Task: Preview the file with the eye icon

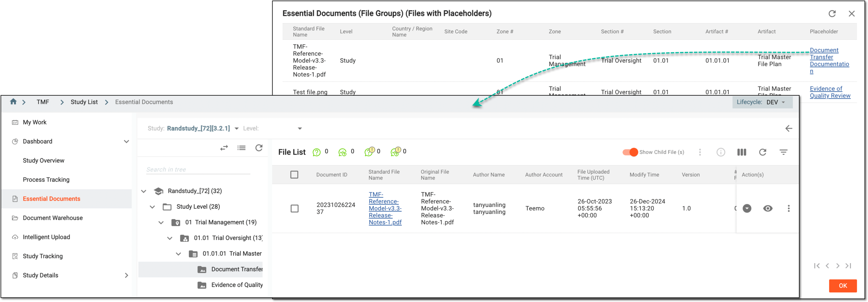Action: click(768, 208)
